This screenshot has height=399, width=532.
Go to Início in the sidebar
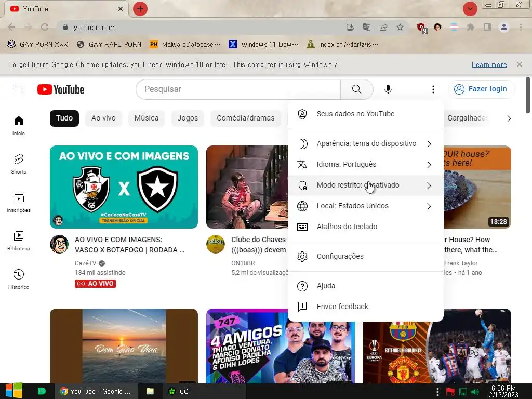pyautogui.click(x=19, y=126)
